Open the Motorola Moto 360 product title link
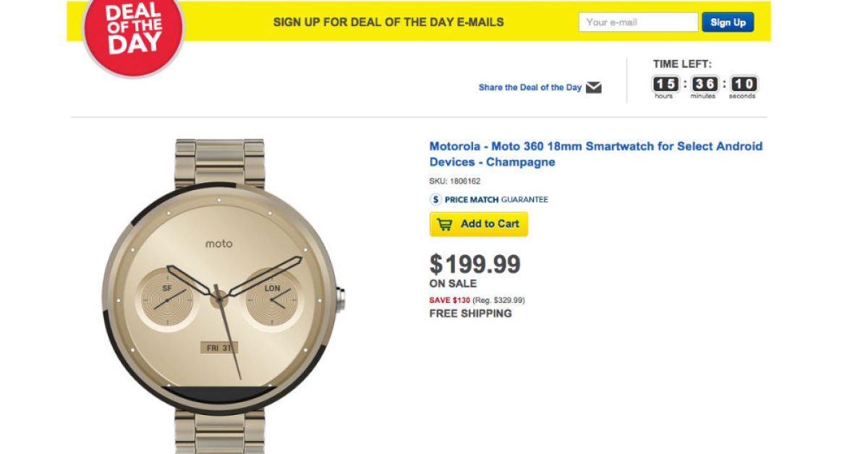 click(x=595, y=154)
